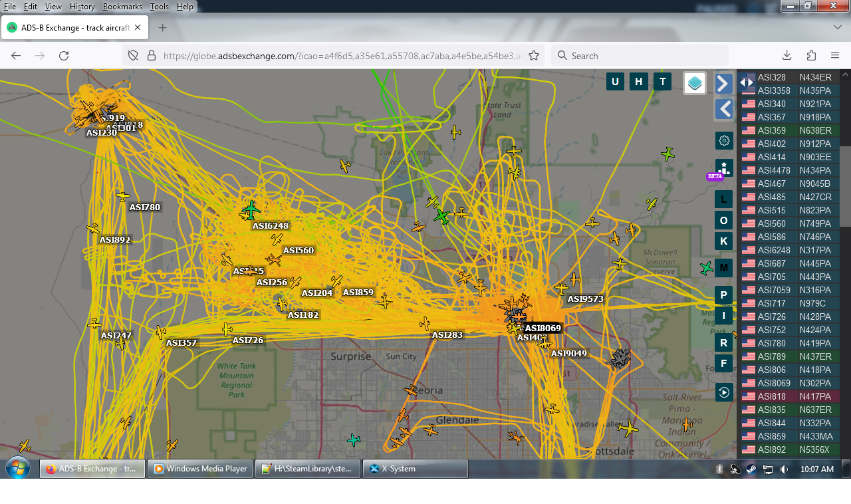The image size is (851, 504).
Task: Toggle the H map button
Action: coord(639,82)
